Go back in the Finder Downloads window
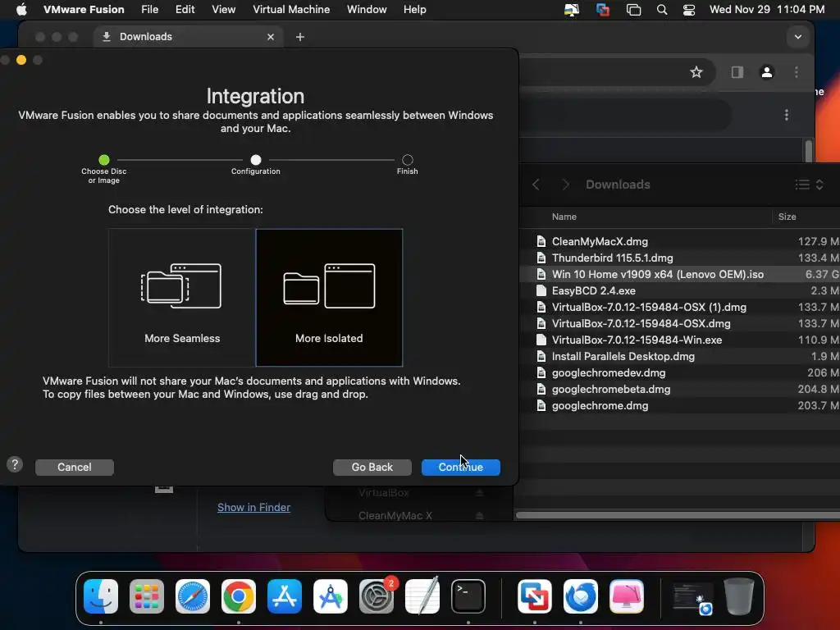 pyautogui.click(x=536, y=185)
